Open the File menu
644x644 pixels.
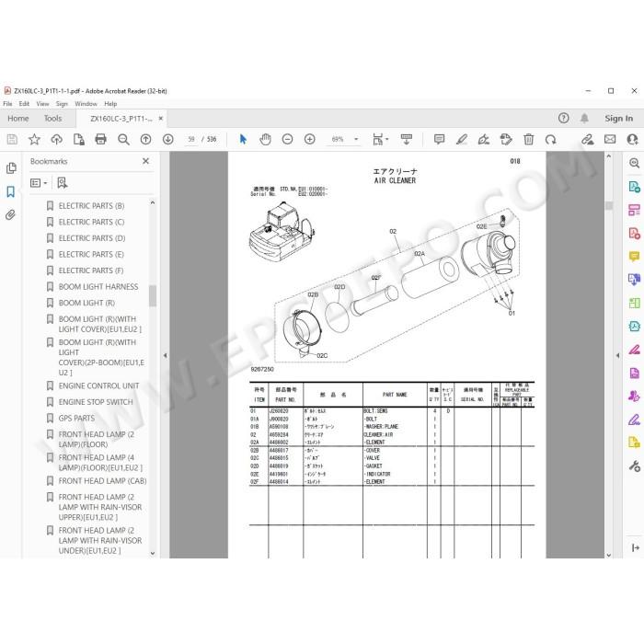coord(7,104)
